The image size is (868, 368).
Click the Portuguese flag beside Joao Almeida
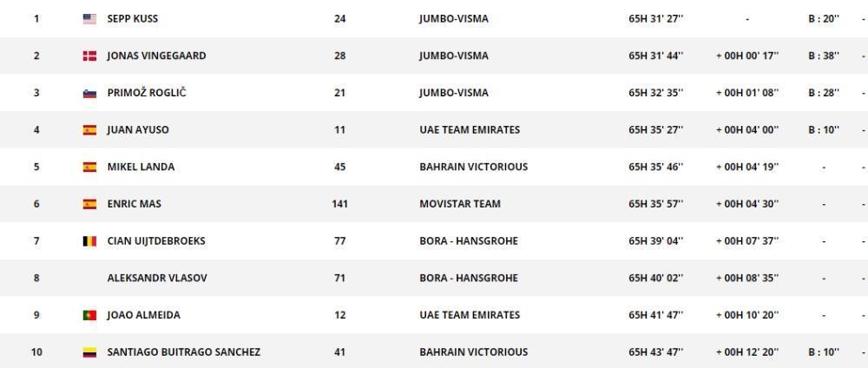pyautogui.click(x=89, y=315)
